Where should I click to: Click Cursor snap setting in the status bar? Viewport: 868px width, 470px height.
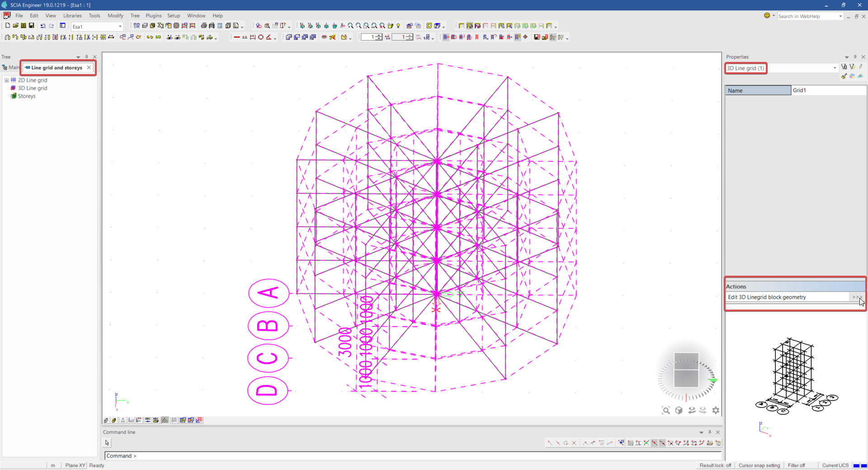coord(759,465)
